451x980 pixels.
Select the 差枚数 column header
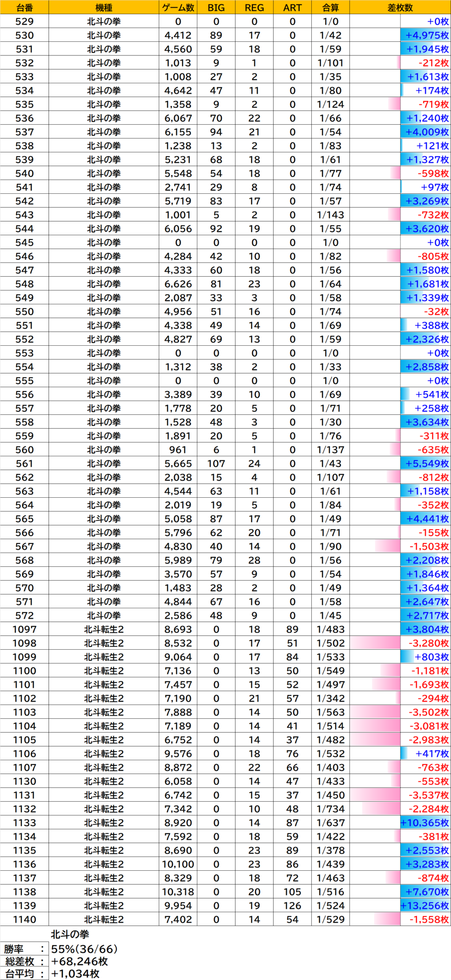(400, 7)
